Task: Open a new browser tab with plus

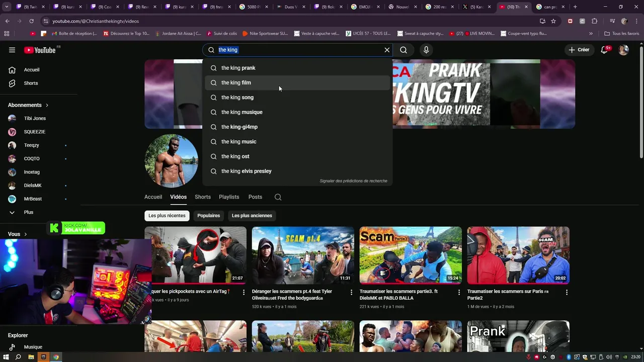Action: (x=575, y=7)
